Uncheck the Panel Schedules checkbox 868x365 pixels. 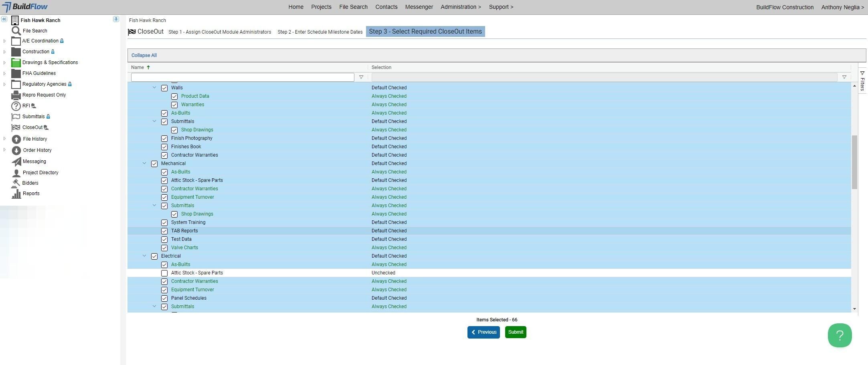click(164, 298)
